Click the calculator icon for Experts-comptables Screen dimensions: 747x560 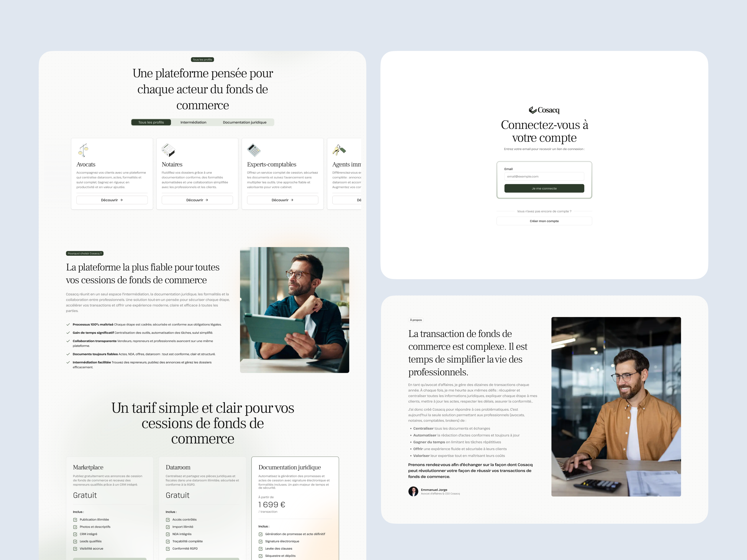(x=254, y=150)
